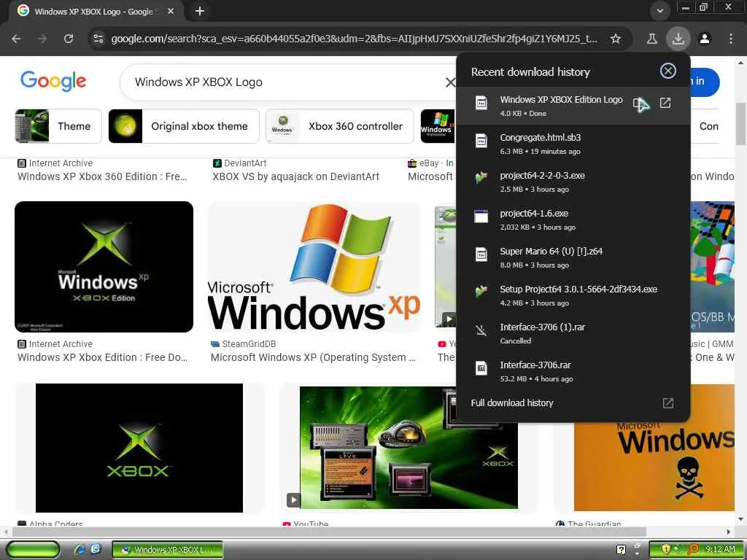Image resolution: width=747 pixels, height=560 pixels.
Task: Click cancelled Interface-3706 (1).rar icon
Action: pos(481,330)
